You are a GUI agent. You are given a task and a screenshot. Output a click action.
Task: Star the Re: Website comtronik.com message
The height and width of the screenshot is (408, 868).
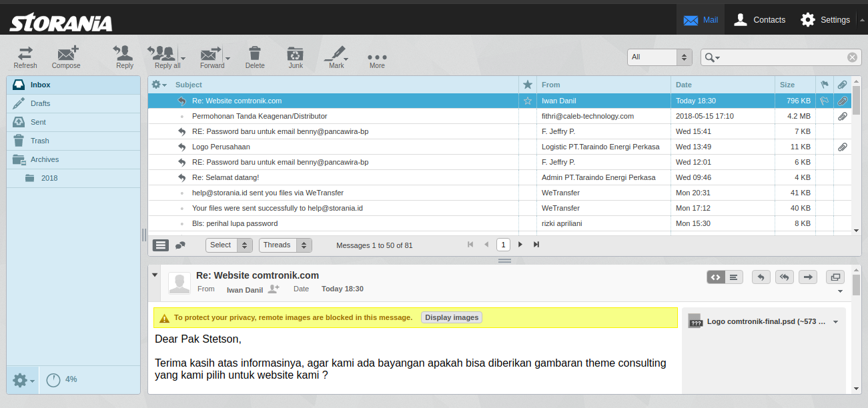coord(527,100)
